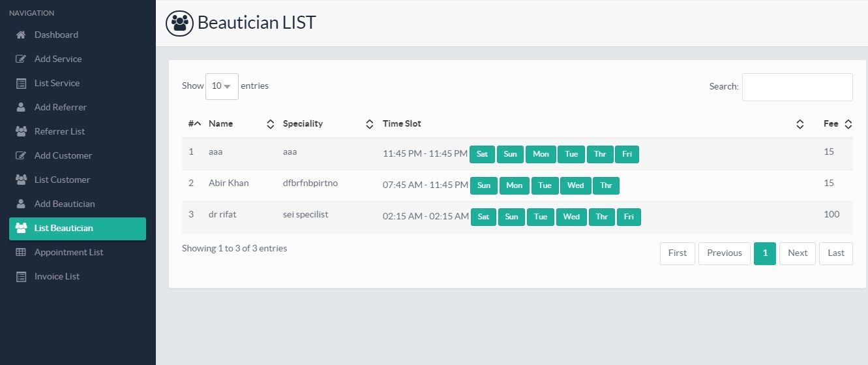Screen dimensions: 868x365
Task: Open List Service menu item
Action: [57, 83]
